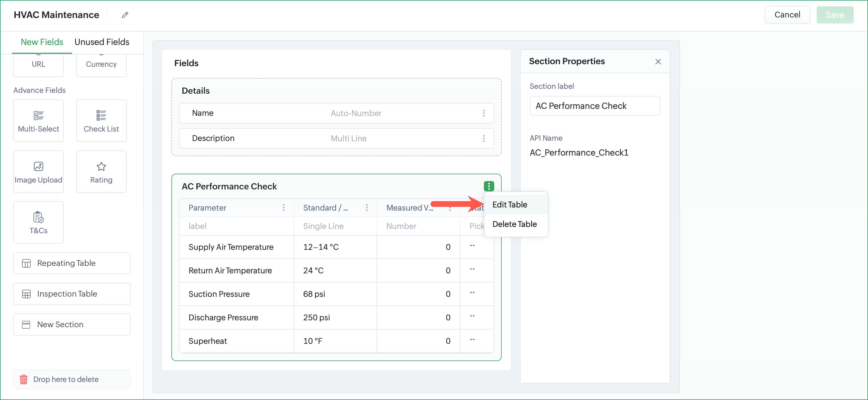Switch to the New Fields tab
The image size is (868, 400).
(42, 42)
